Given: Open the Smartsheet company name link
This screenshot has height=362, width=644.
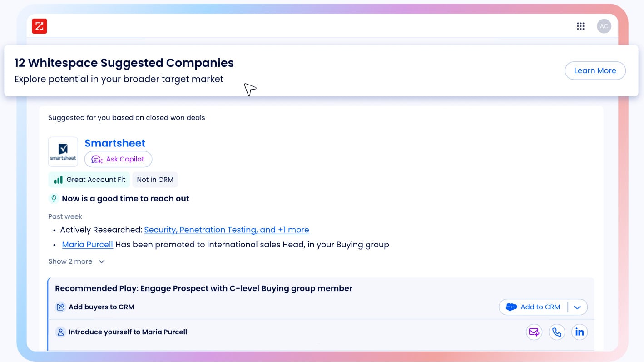Looking at the screenshot, I should [x=115, y=143].
